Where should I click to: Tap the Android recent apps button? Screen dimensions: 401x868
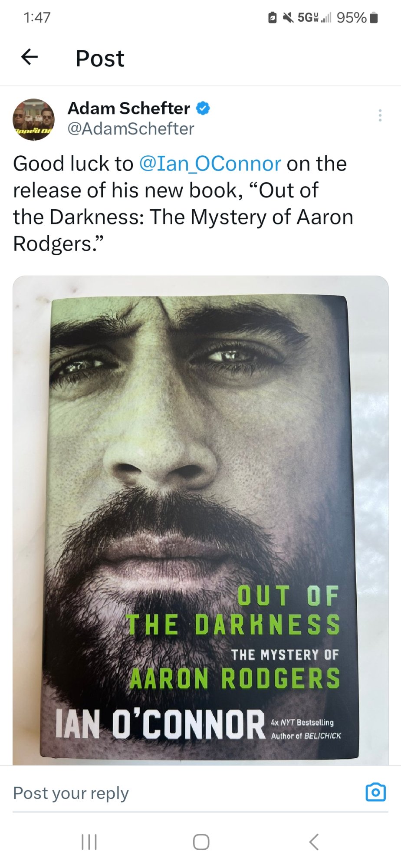click(89, 842)
